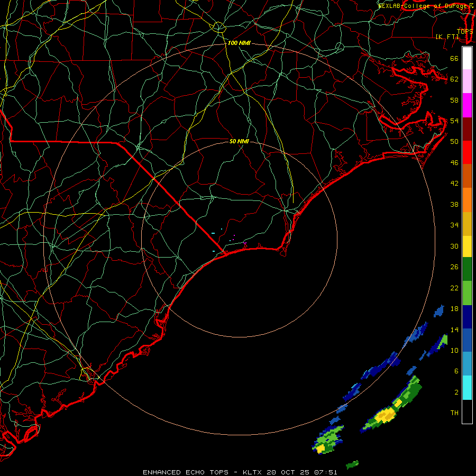476x476 pixels.
Task: Select the bright red legend swatch
Action: tap(467, 152)
